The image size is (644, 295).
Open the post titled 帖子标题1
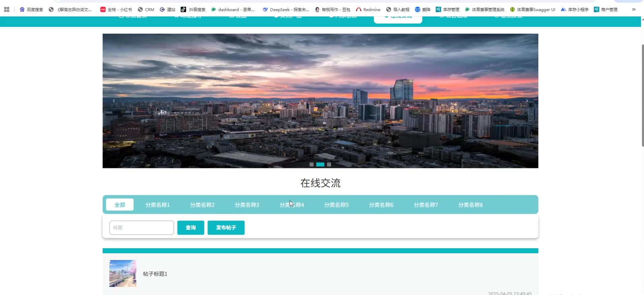point(155,274)
